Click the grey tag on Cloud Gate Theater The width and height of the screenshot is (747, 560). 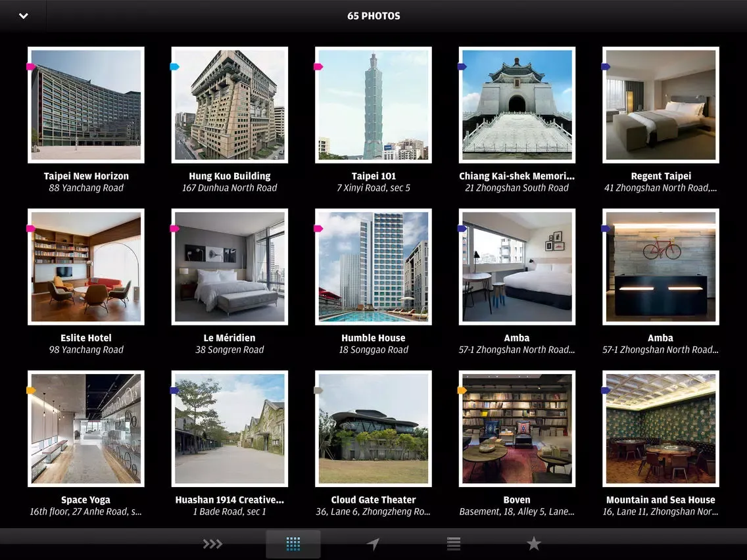coord(319,390)
